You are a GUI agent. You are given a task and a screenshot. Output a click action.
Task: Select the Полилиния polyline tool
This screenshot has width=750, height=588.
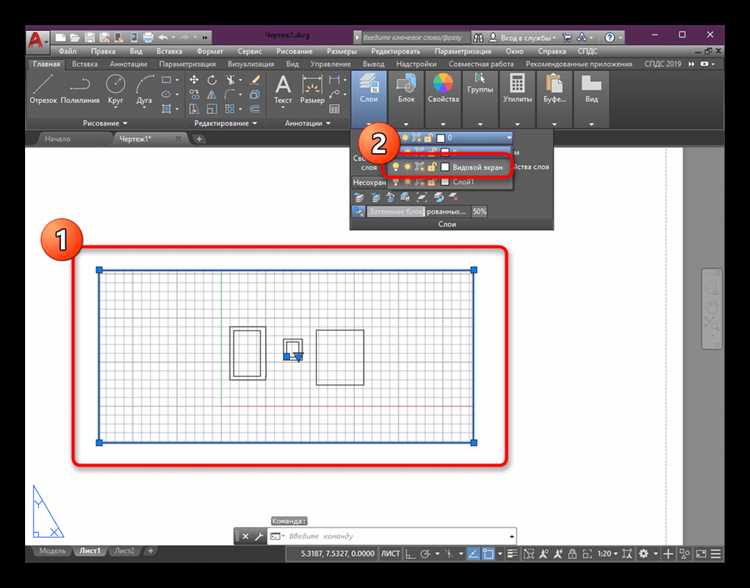click(x=80, y=90)
